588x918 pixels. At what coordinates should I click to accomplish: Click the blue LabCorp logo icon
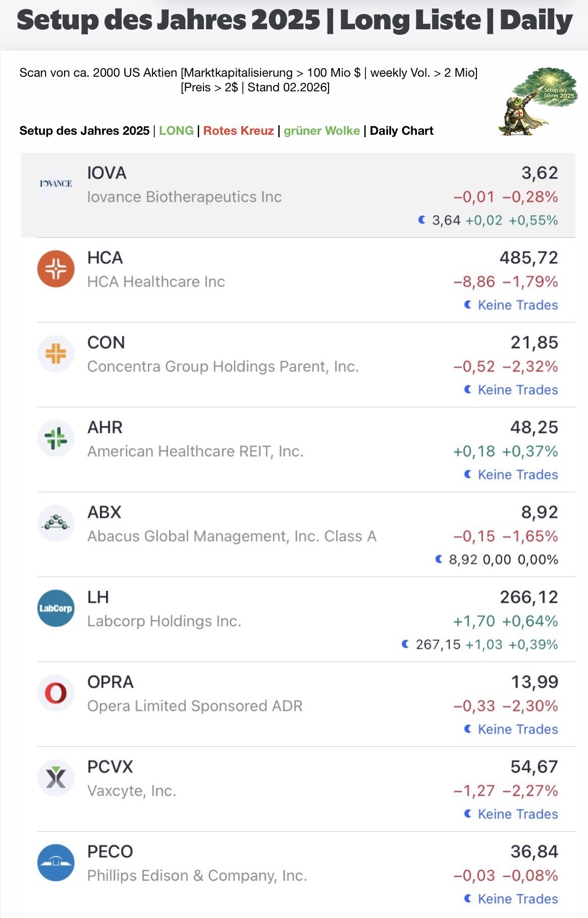pos(56,608)
